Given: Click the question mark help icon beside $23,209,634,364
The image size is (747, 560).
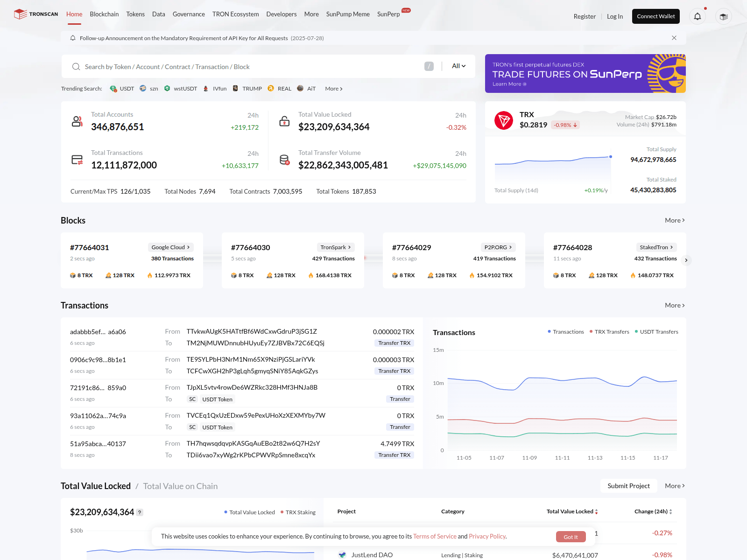Looking at the screenshot, I should (x=140, y=512).
